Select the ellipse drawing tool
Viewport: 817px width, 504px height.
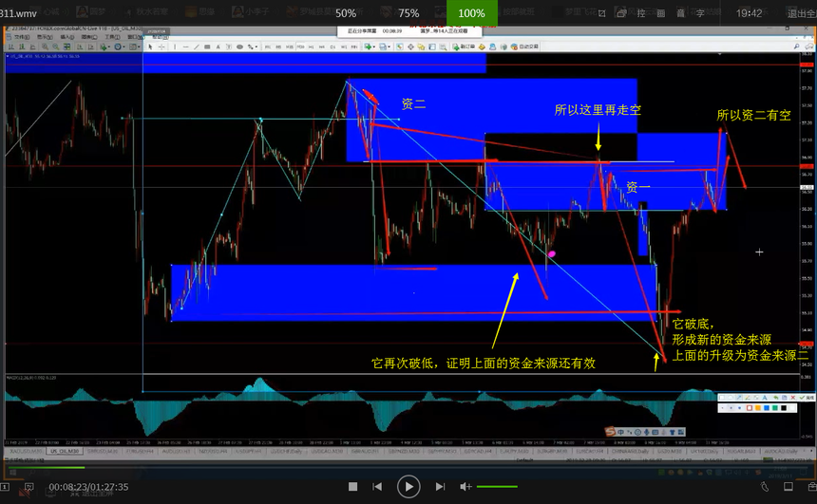coord(239,47)
